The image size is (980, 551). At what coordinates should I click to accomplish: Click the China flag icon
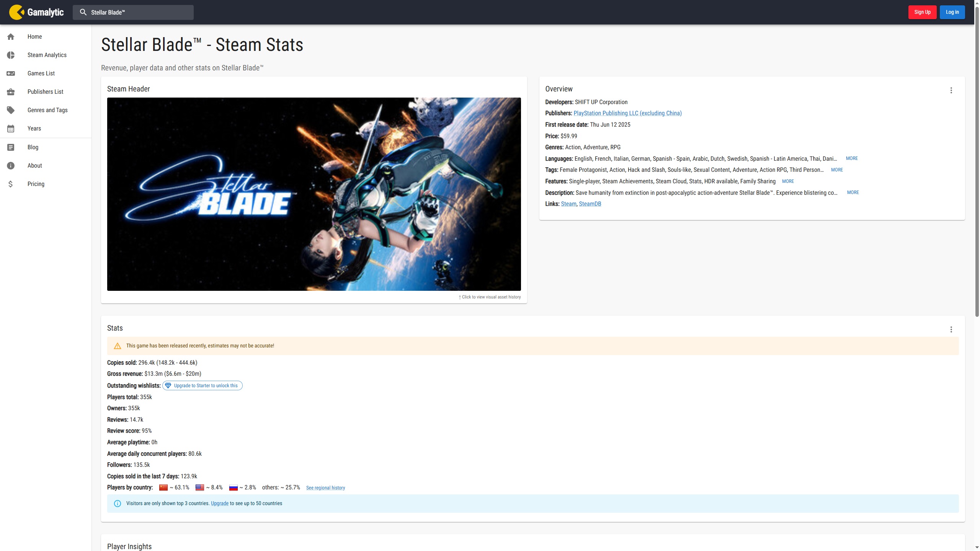point(163,487)
